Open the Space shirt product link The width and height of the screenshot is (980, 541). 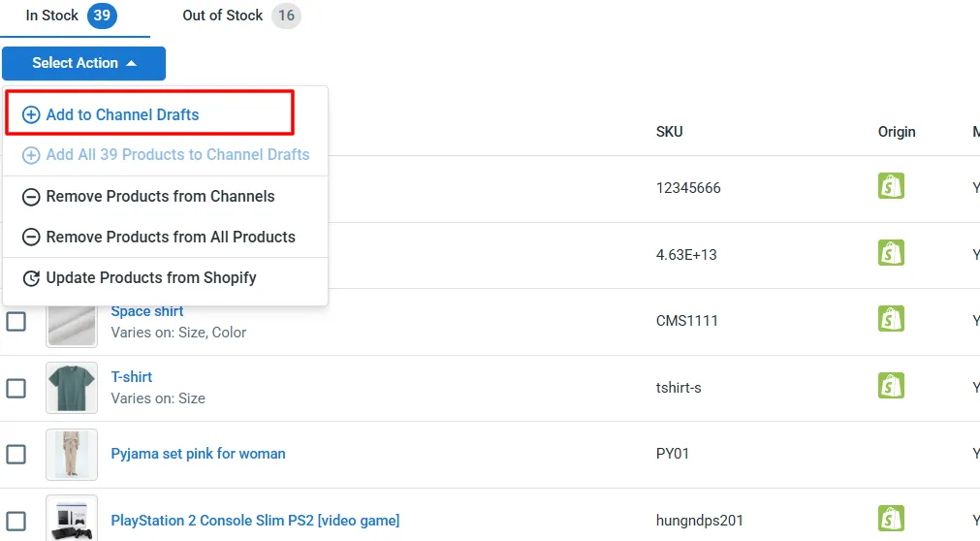pyautogui.click(x=147, y=311)
